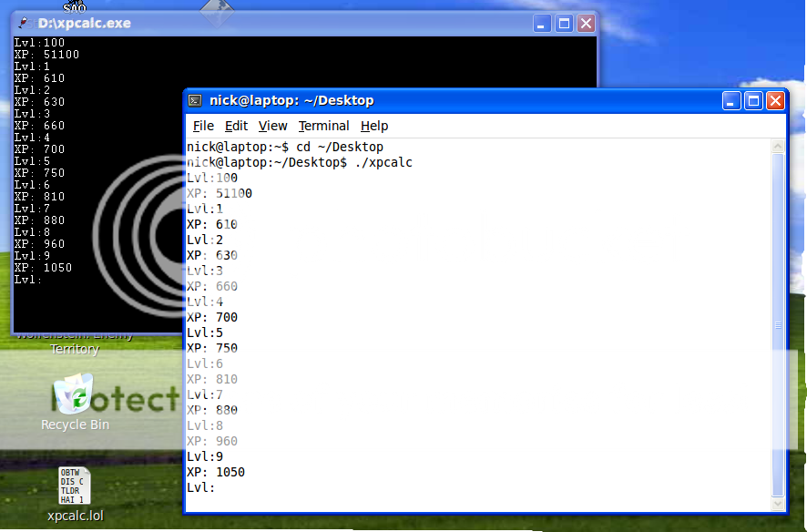Open the Recycle Bin desktop icon

[75, 396]
